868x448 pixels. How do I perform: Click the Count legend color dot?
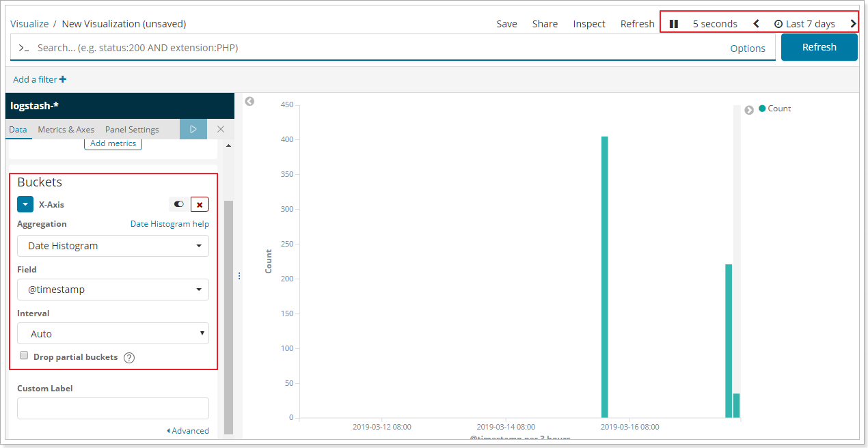click(x=762, y=109)
